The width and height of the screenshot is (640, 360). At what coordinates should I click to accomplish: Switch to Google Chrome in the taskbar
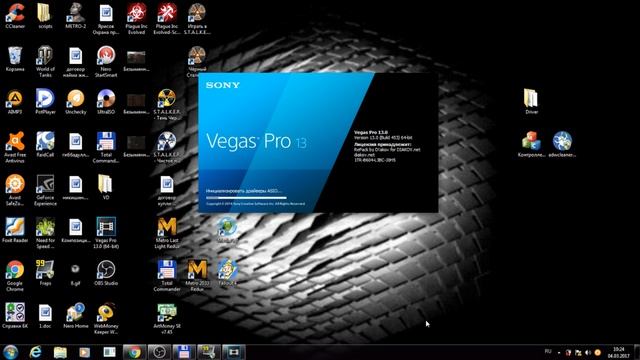point(134,352)
